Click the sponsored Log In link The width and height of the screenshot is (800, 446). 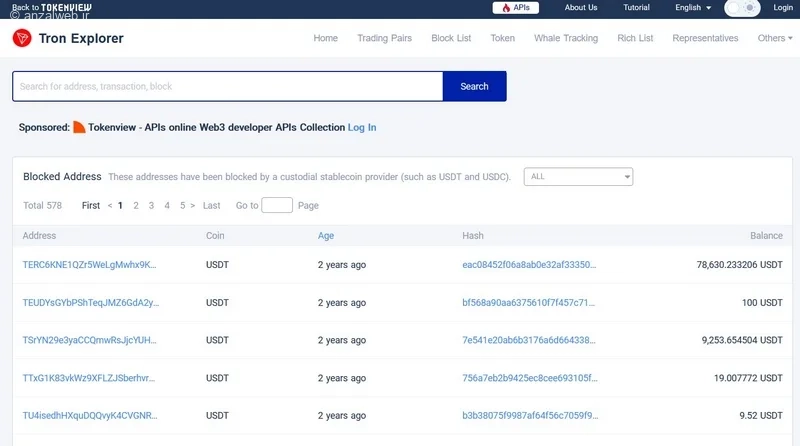coord(362,128)
